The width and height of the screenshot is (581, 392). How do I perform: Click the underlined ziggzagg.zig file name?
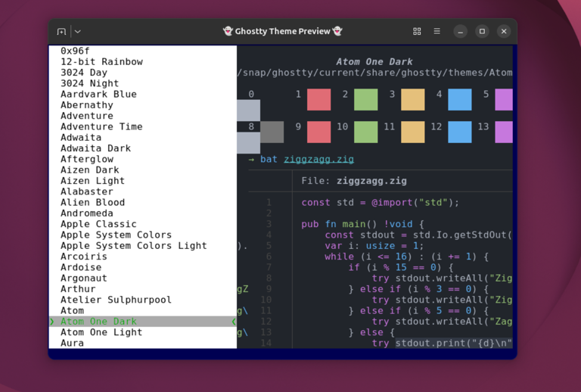318,160
